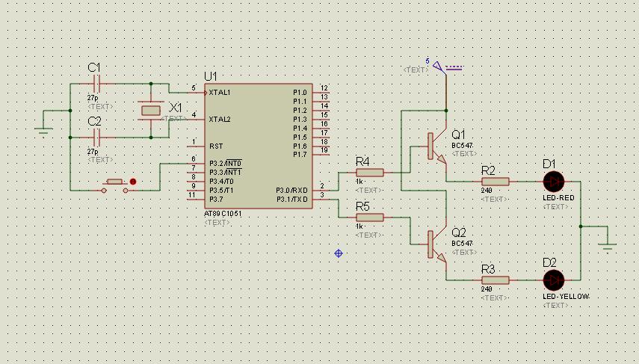Click the BC547 text under Q2
The image size is (639, 364).
462,244
